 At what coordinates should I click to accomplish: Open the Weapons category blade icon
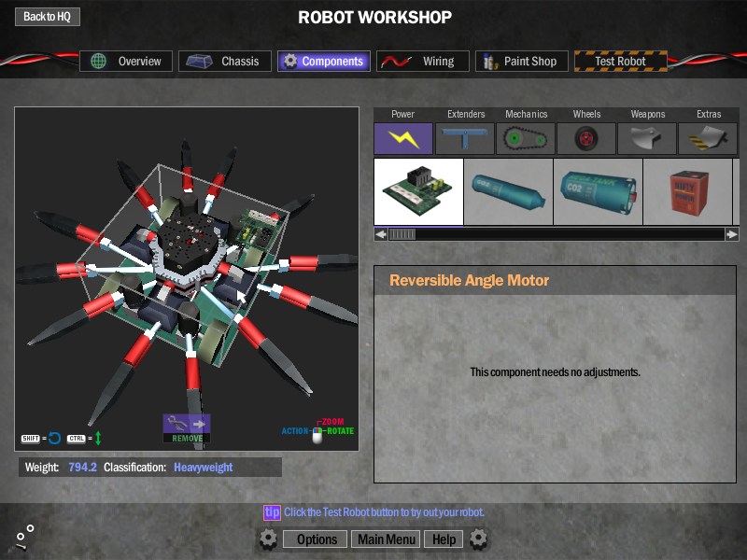(x=647, y=139)
